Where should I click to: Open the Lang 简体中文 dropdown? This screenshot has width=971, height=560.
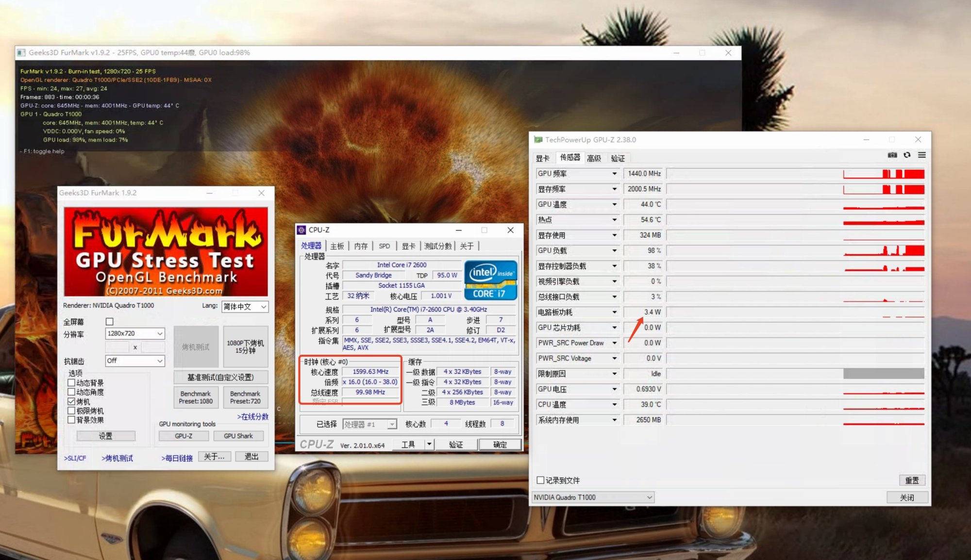pos(245,307)
